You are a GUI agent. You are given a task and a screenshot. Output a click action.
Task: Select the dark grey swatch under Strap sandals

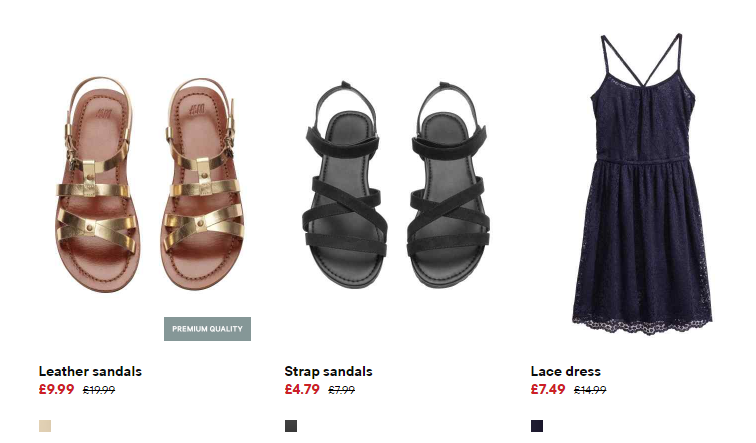point(291,426)
